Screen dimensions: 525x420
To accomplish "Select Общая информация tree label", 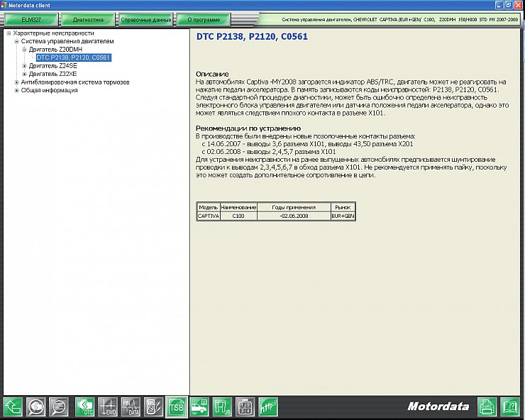I will [49, 90].
